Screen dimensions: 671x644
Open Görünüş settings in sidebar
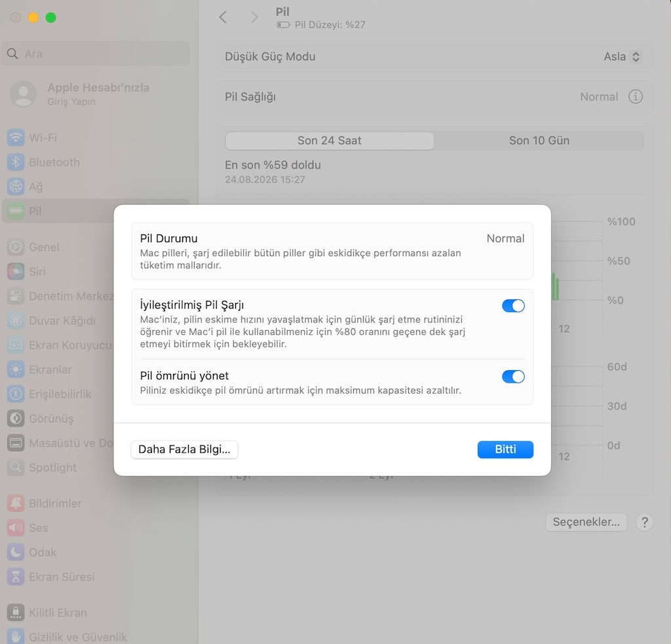[58, 419]
